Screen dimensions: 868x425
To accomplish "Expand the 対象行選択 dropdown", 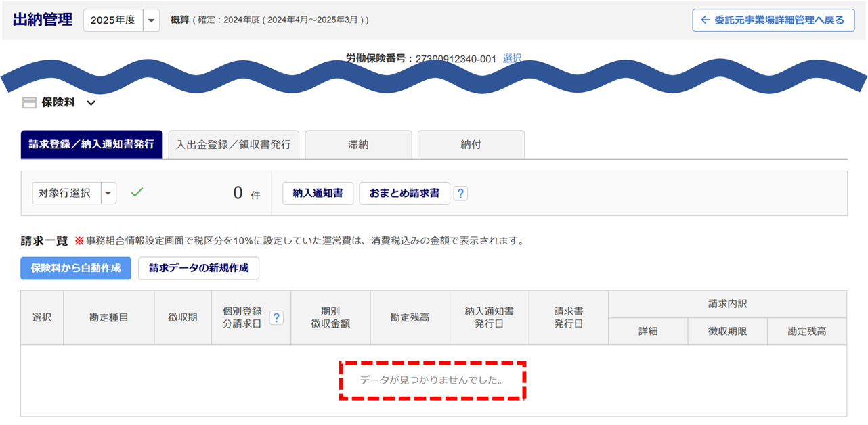I will [108, 193].
